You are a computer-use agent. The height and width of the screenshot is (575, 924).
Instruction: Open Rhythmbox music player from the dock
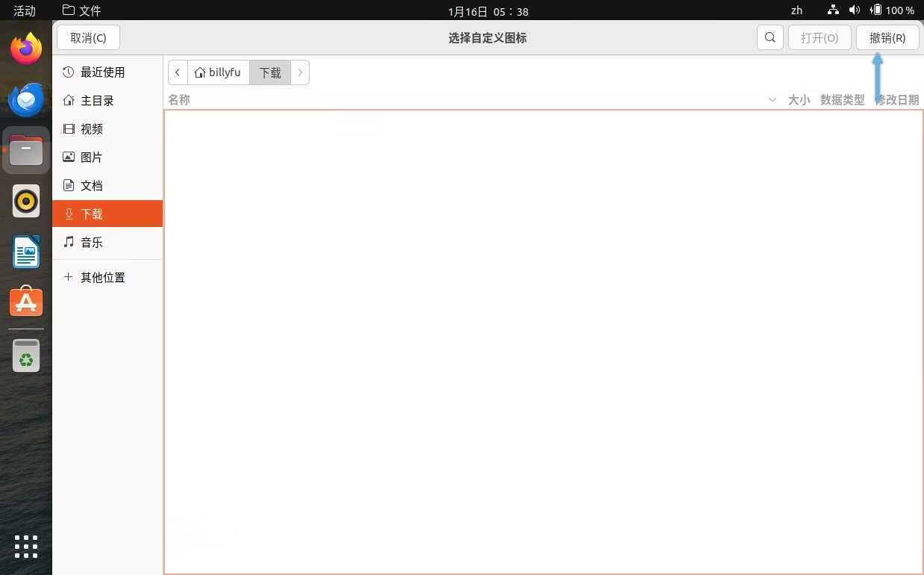tap(25, 200)
